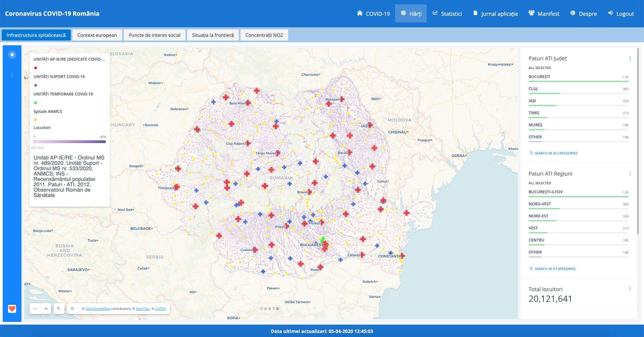Click the red cross marker at Târgu Mureș
This screenshot has width=644, height=337.
pyautogui.click(x=278, y=153)
